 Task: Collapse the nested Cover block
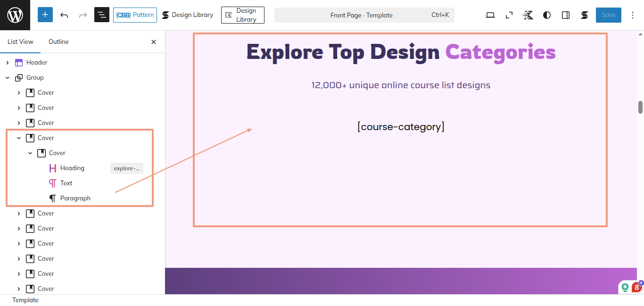(30, 153)
